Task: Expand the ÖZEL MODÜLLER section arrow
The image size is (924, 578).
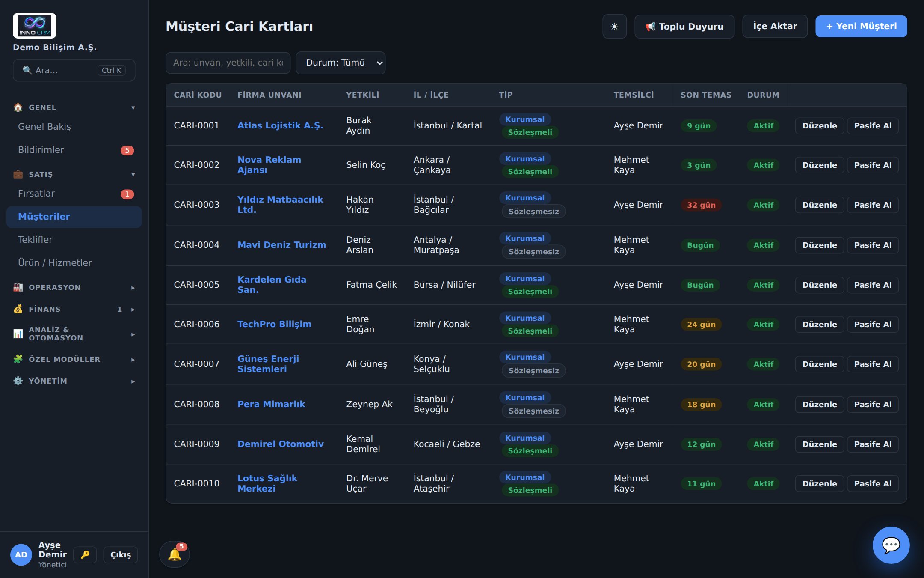Action: coord(133,360)
